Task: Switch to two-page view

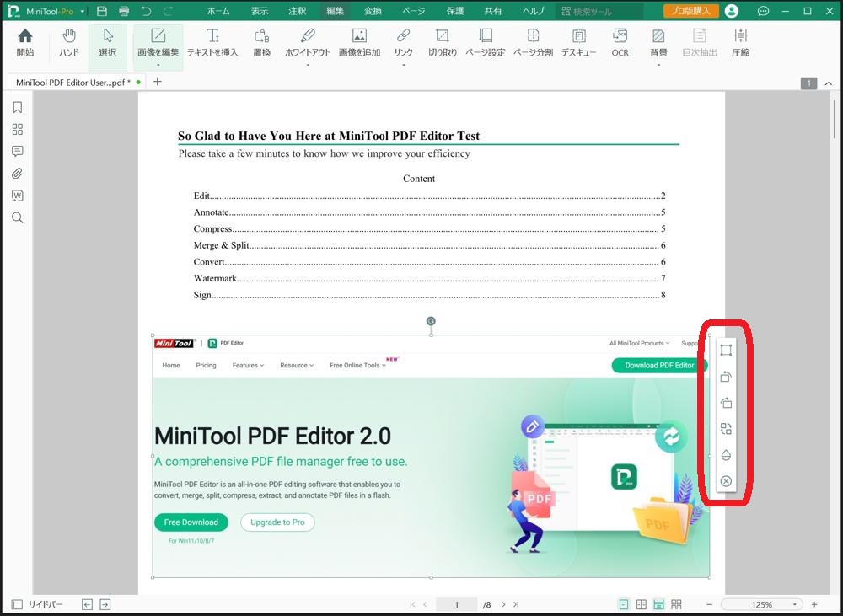Action: click(x=642, y=604)
